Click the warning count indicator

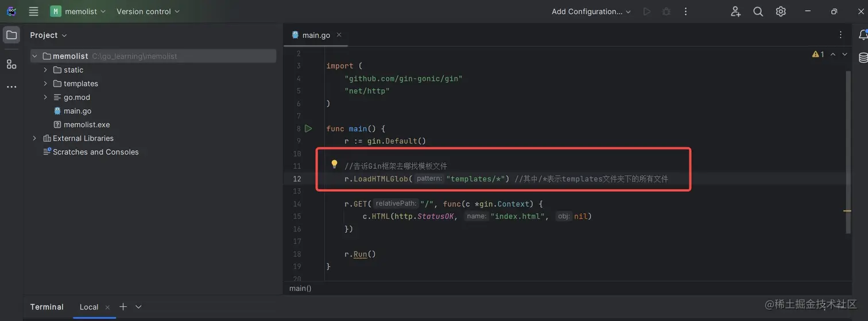point(818,55)
